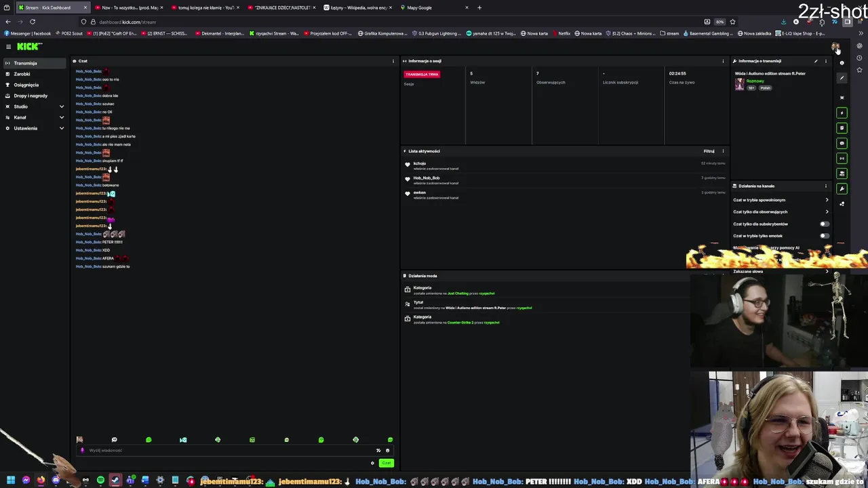Expand Zakazane słowa
Image resolution: width=868 pixels, height=488 pixels.
tap(781, 272)
